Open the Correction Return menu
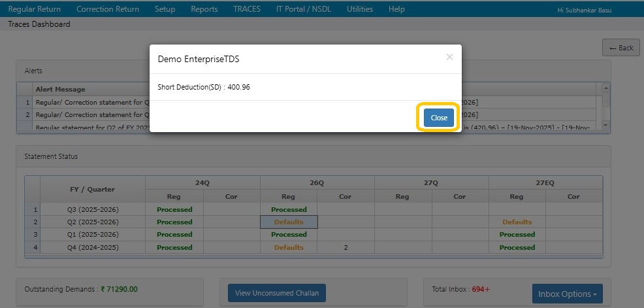 click(x=108, y=9)
